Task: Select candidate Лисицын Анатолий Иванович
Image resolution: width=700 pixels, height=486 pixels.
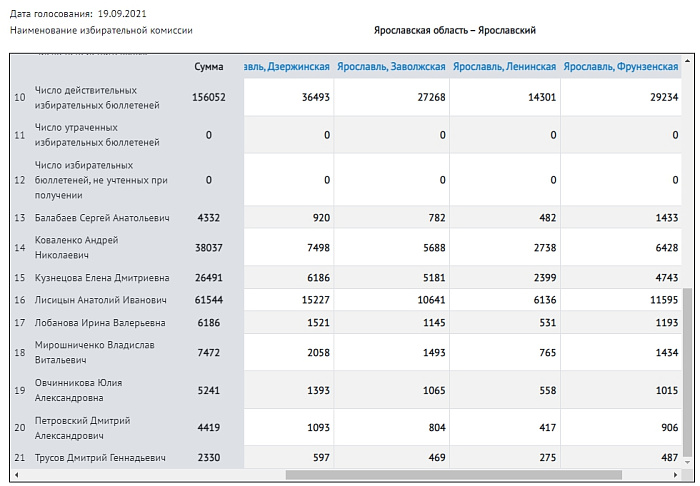Action: [x=100, y=300]
